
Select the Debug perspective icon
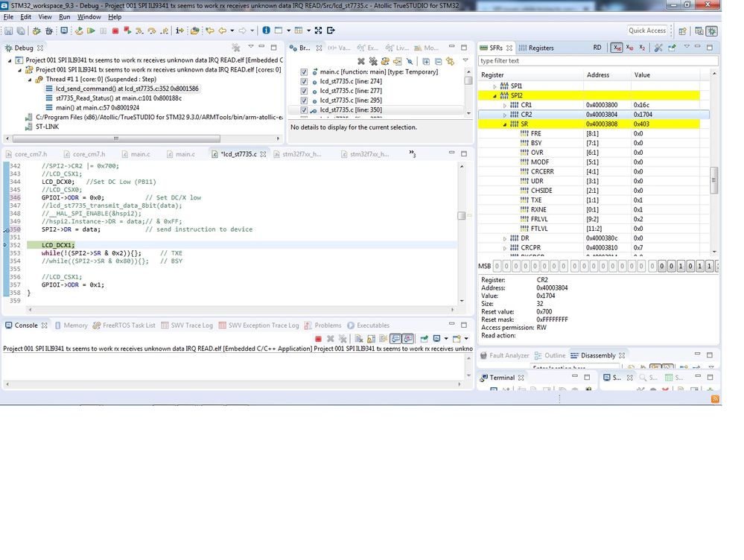[x=712, y=31]
